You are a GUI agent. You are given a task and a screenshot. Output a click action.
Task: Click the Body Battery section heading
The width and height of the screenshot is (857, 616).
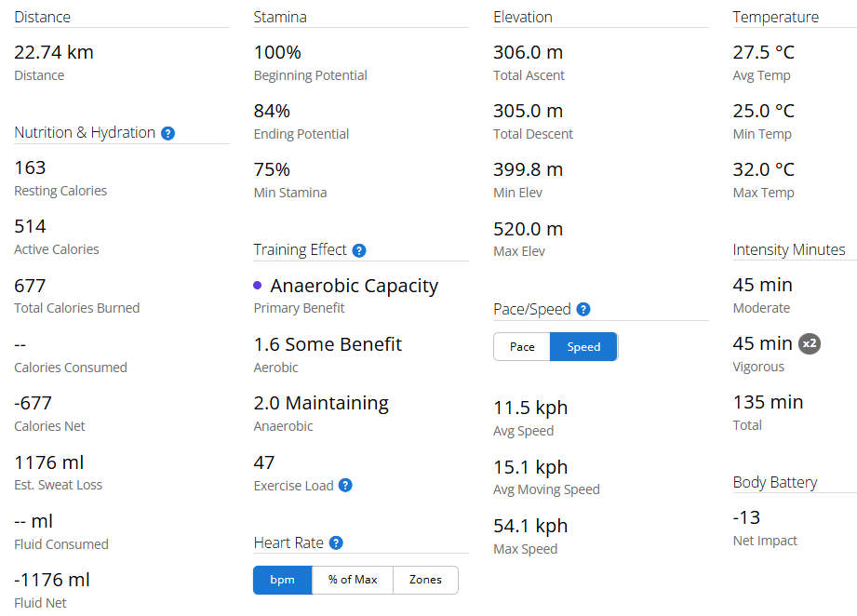point(774,482)
